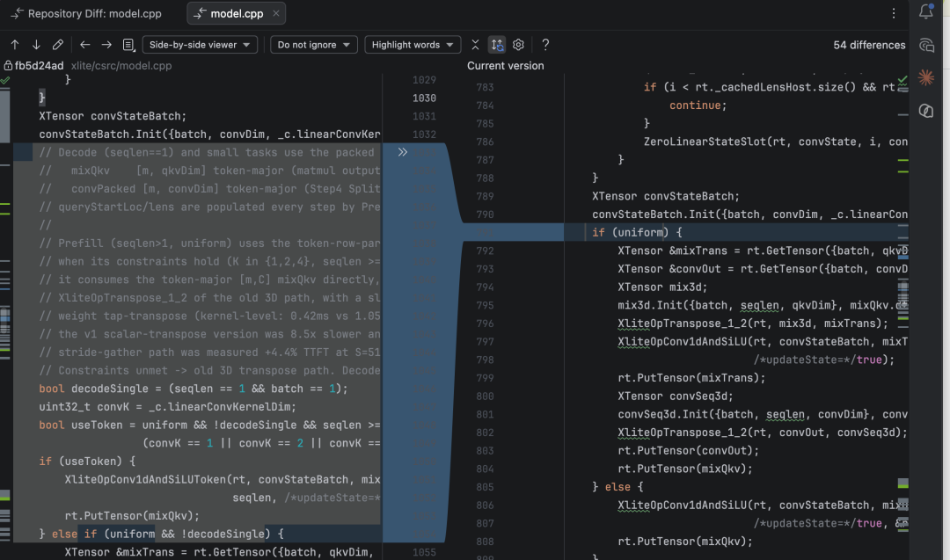
Task: Go to previous file with left arrow
Action: (84, 45)
